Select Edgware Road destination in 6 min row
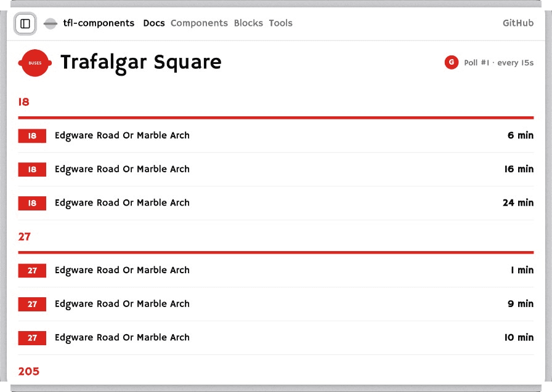This screenshot has height=392, width=552. 122,136
